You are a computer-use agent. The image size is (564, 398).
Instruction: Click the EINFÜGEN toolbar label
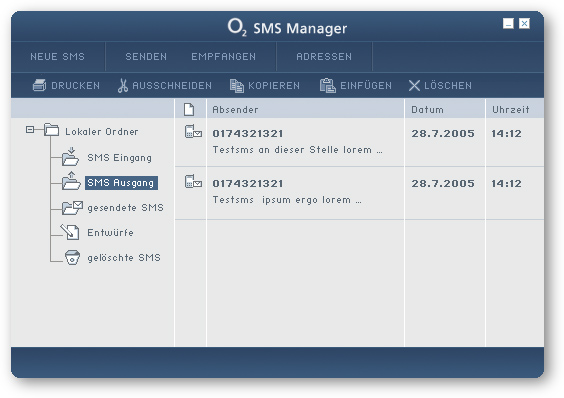click(x=366, y=85)
